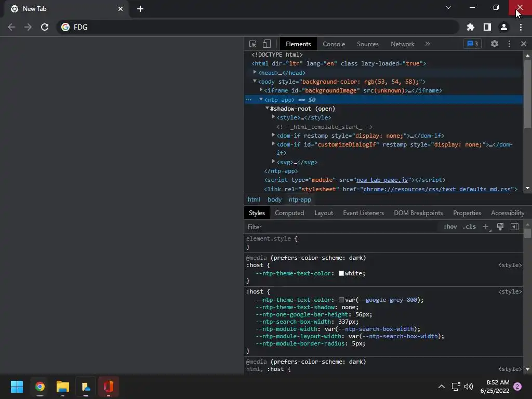Show the computed styles sidebar

(514, 227)
